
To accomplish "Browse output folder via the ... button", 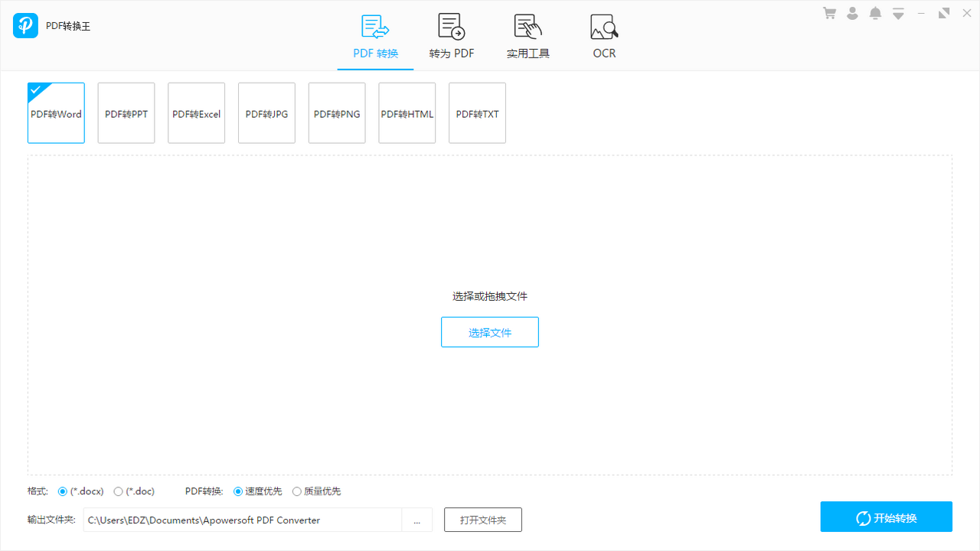I will (417, 520).
